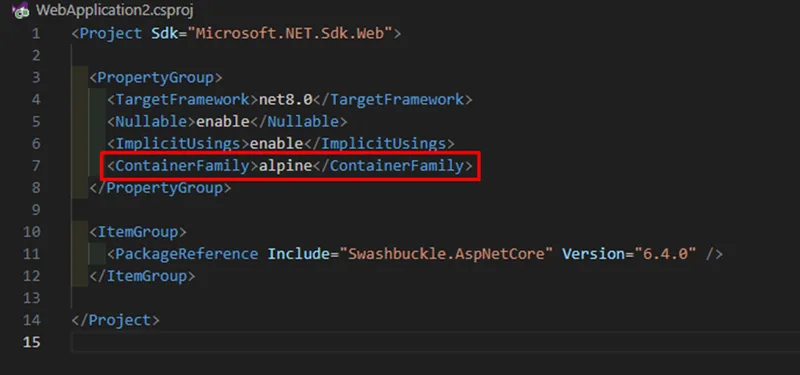The image size is (800, 375).
Task: Click the Nullable enable value
Action: tap(223, 121)
